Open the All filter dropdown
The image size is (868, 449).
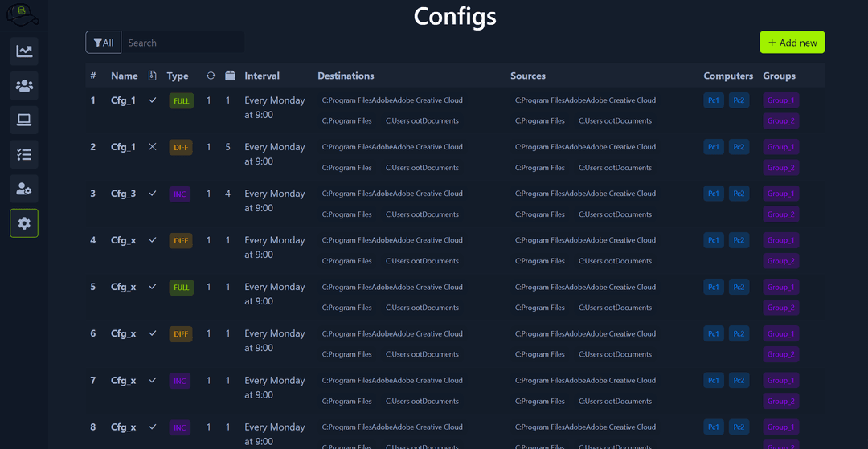(x=104, y=43)
